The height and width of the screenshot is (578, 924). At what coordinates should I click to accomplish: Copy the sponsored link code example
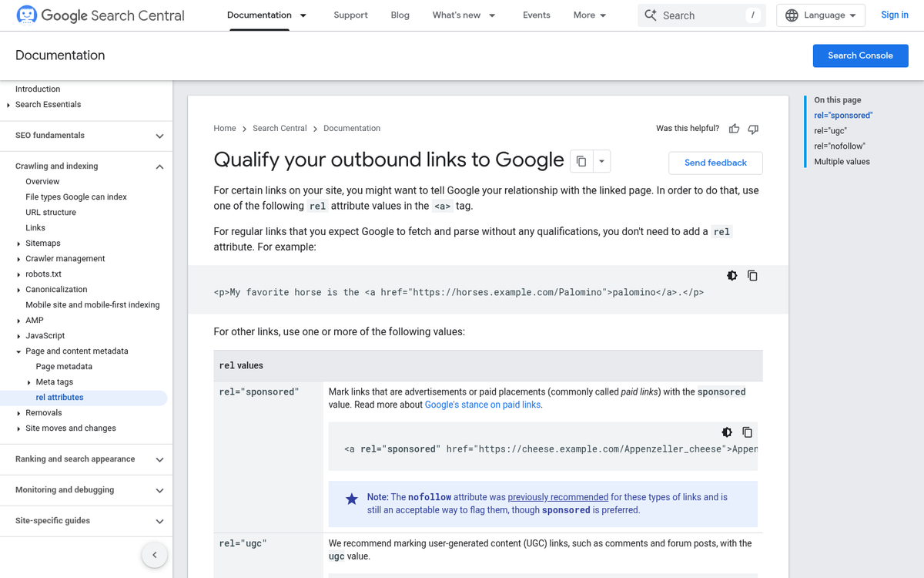(x=747, y=432)
